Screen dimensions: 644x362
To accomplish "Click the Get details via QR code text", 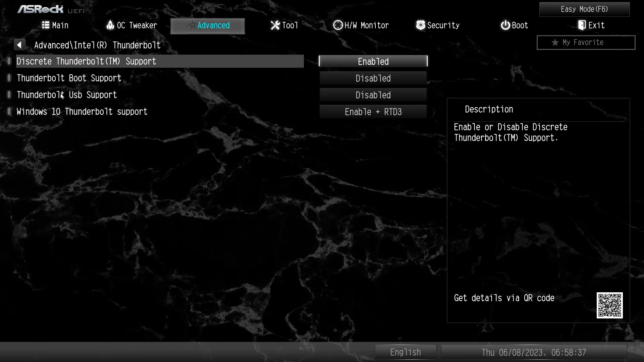I will point(504,298).
